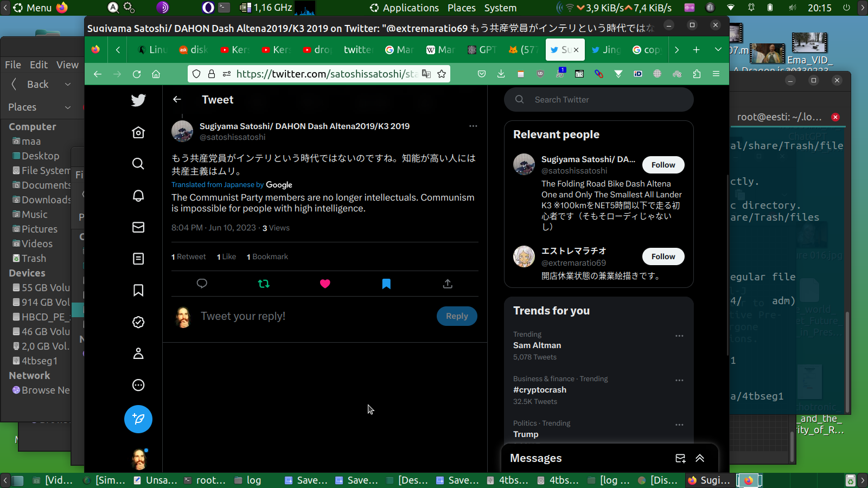Screen dimensions: 868x488
Task: Click the Reply button
Action: click(x=457, y=316)
